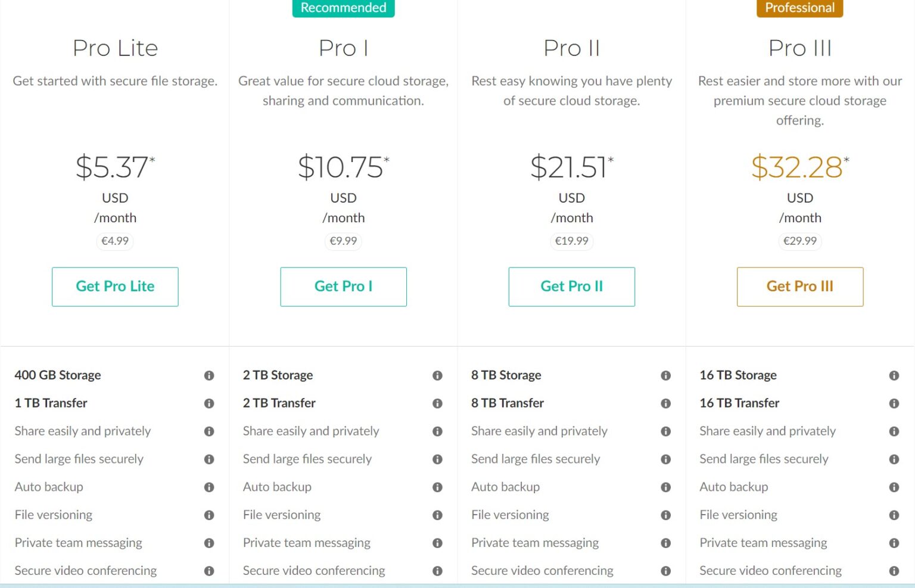Click the €29.99 price tag under Pro III
This screenshot has height=588, width=915.
[800, 241]
